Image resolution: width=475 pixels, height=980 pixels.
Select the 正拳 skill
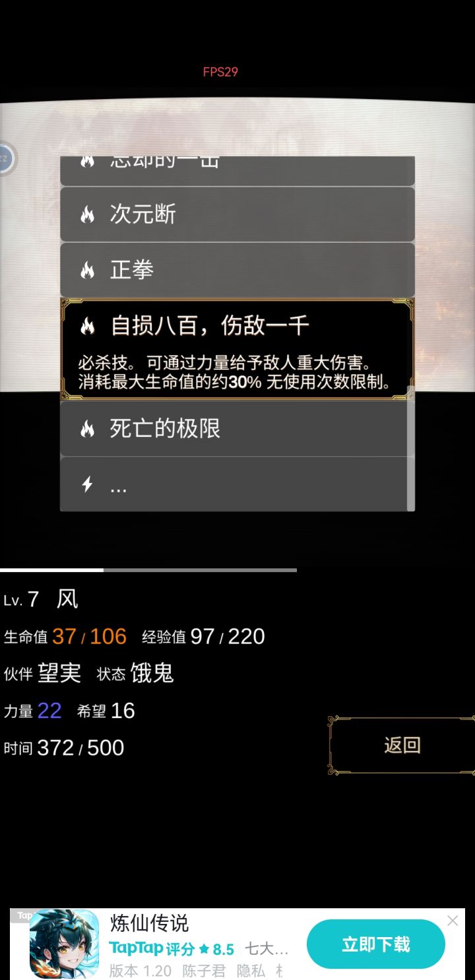[x=237, y=270]
